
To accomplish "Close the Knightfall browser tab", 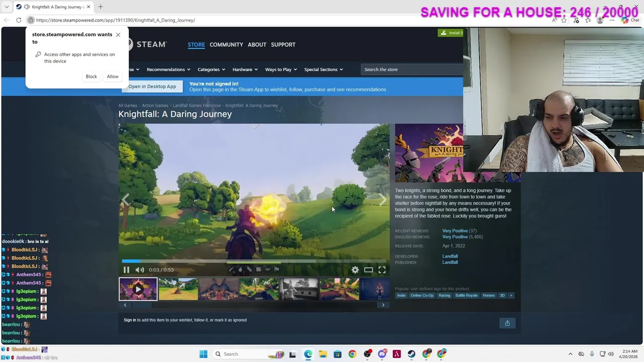I will point(89,7).
